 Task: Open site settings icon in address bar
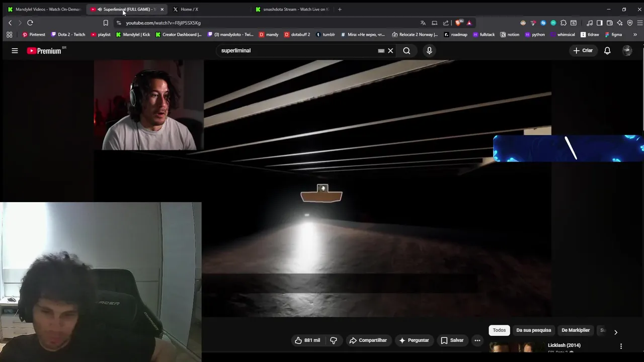click(x=119, y=23)
